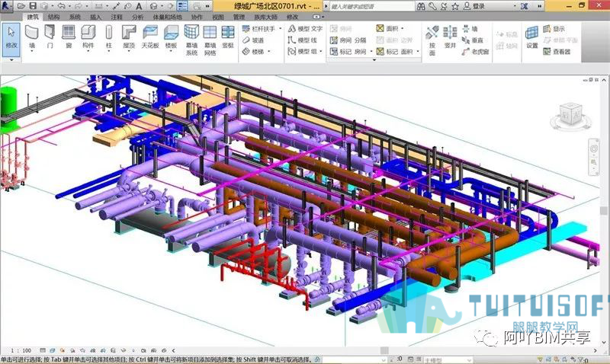This screenshot has width=610, height=364.
Task: Click the 设置 work plane Set tool
Action: [531, 37]
